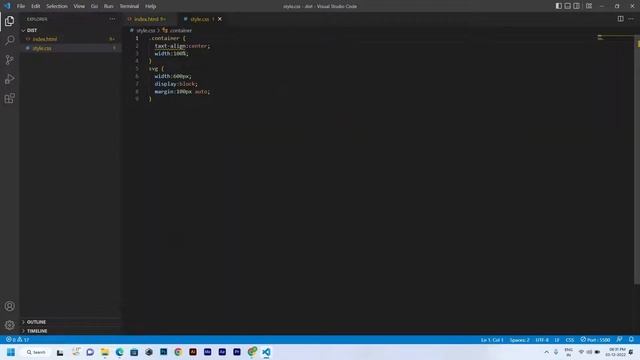Image resolution: width=640 pixels, height=360 pixels.
Task: Change the Spaces: 2 indentation setting
Action: (519, 340)
